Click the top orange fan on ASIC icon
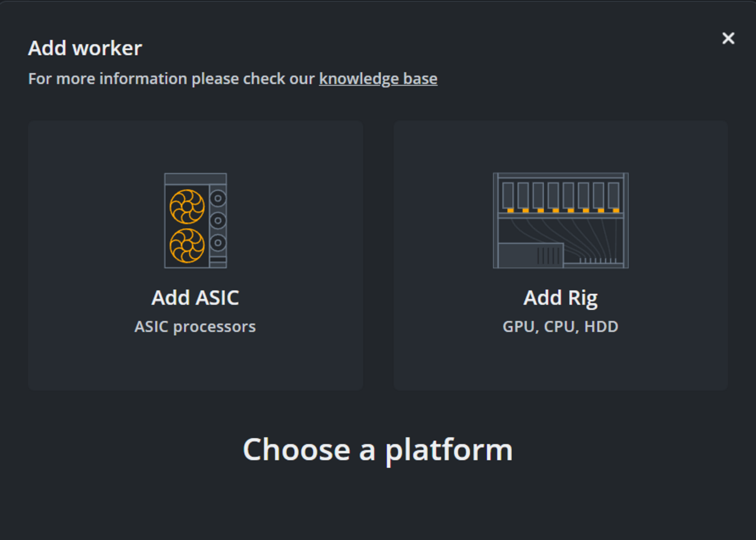756x540 pixels. (x=187, y=207)
